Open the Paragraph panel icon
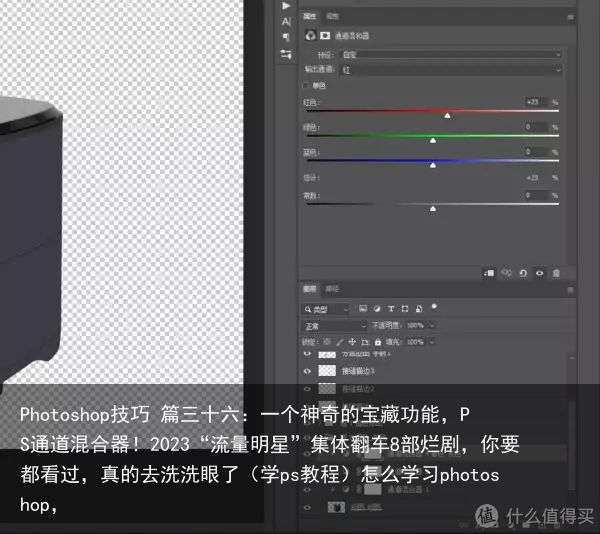The image size is (600, 534). 286,37
